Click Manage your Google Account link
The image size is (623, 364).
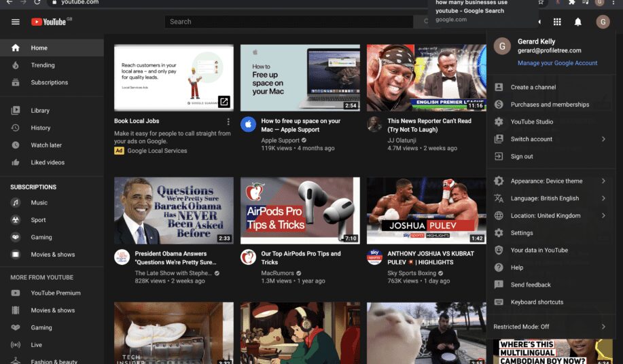pyautogui.click(x=557, y=63)
